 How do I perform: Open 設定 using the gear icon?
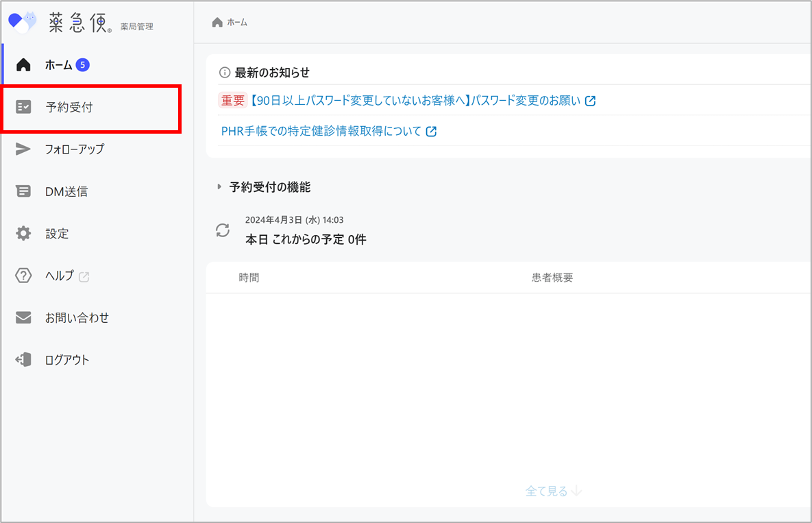coord(25,233)
